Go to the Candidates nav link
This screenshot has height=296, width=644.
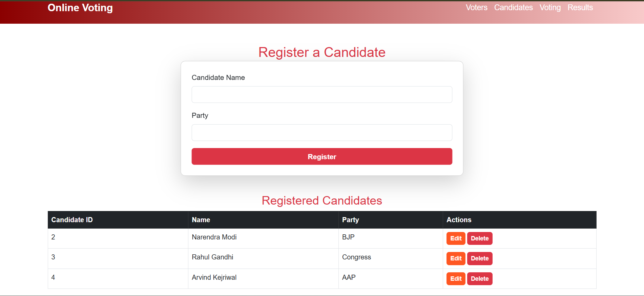click(513, 7)
